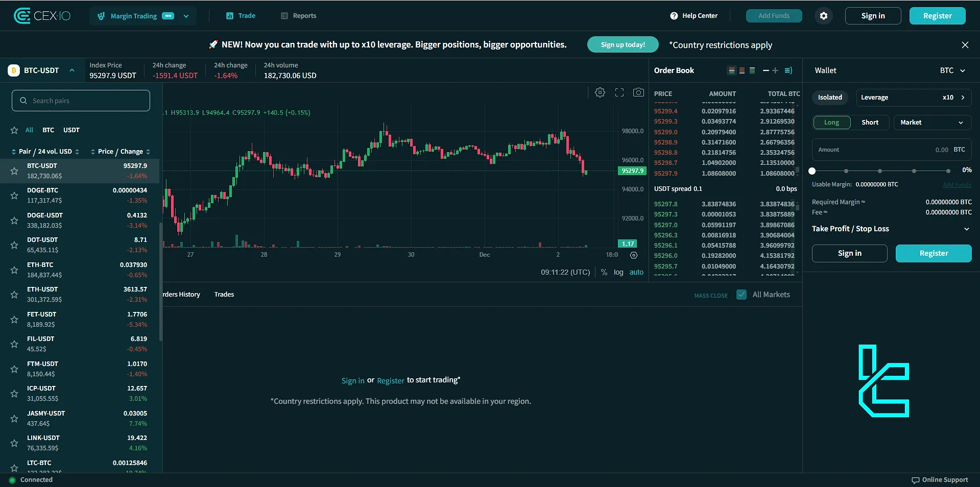Favorite the DOGE-USDT pair star

tap(14, 221)
